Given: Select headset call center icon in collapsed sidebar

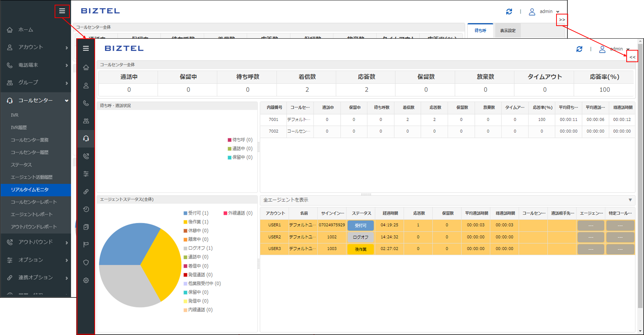Looking at the screenshot, I should pos(86,138).
